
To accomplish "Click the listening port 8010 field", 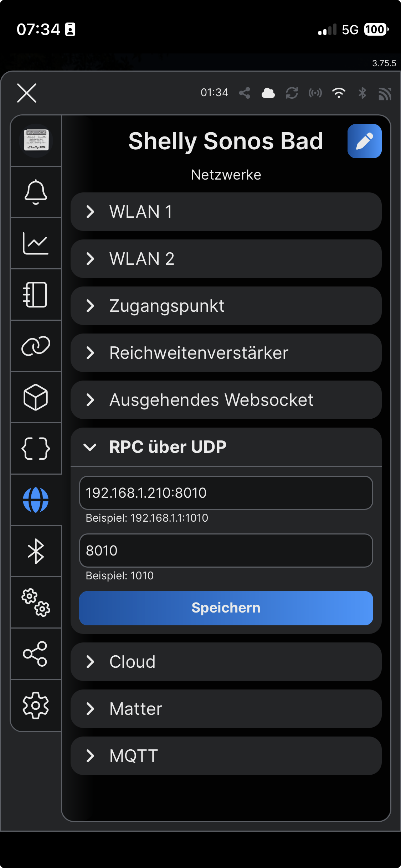I will coord(226,551).
